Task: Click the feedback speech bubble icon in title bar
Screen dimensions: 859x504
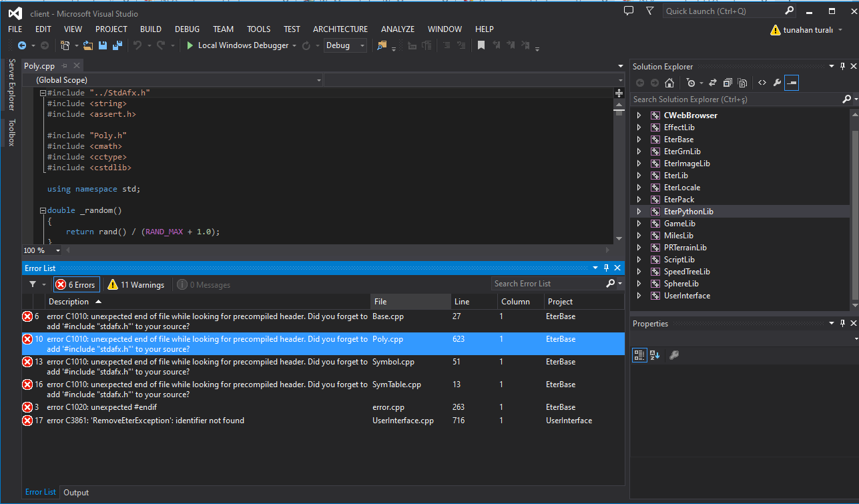Action: pos(629,11)
